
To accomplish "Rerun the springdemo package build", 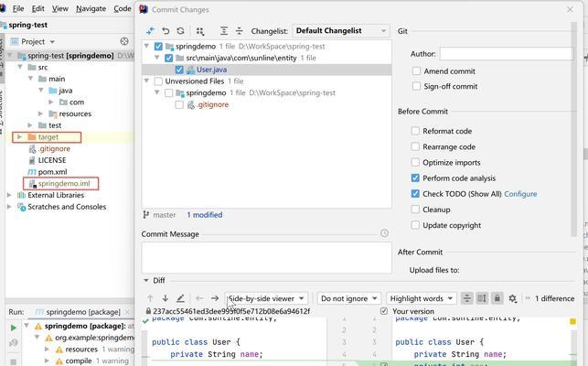I will [x=13, y=328].
